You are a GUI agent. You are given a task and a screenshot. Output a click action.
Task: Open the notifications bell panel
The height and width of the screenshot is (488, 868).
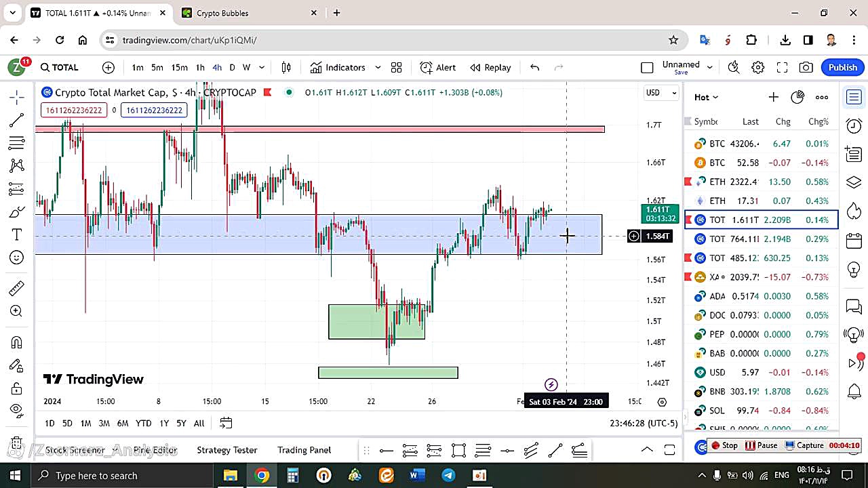[854, 391]
